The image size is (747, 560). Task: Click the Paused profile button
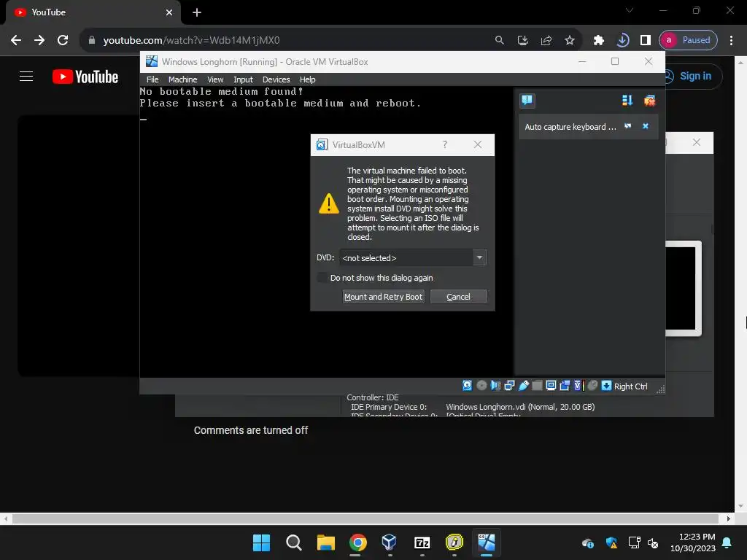688,40
